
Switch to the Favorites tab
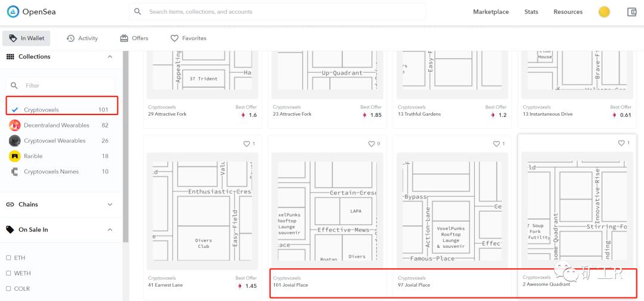(188, 38)
